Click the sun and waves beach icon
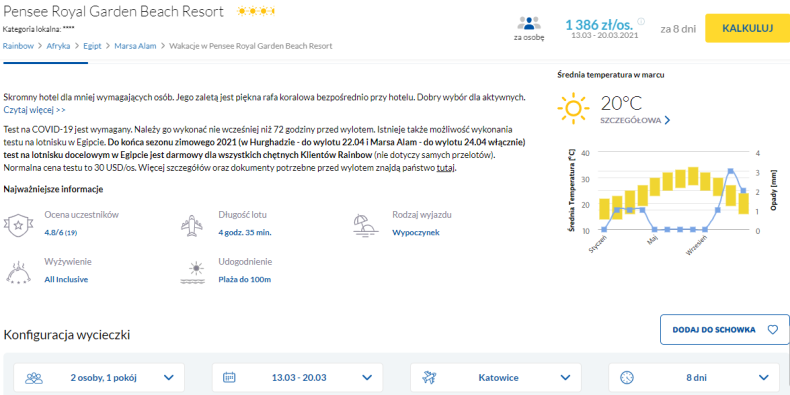Screen dimensions: 790x395 coord(192,273)
